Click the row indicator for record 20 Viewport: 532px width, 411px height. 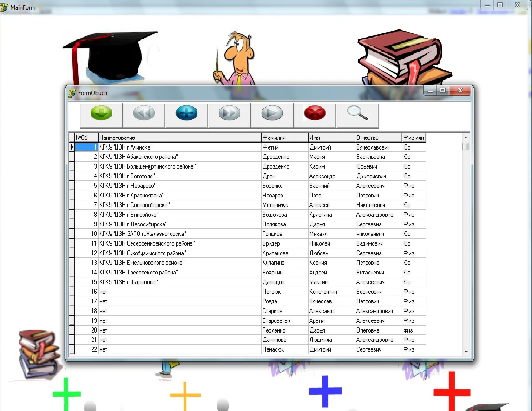click(x=72, y=330)
